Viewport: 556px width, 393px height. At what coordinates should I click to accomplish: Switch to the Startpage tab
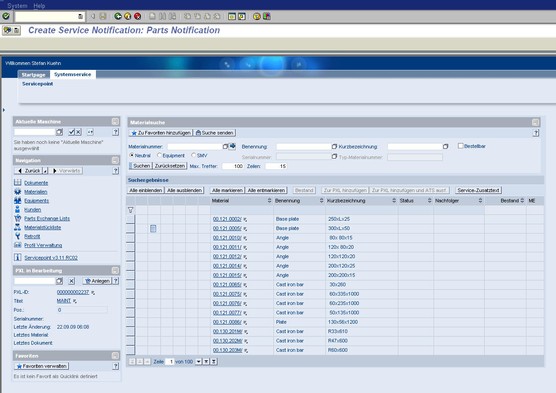(33, 74)
